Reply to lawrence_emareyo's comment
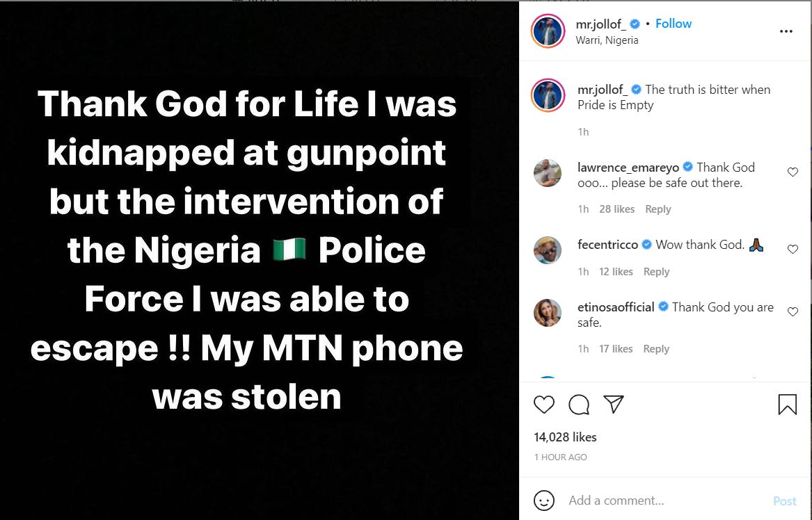This screenshot has width=812, height=520. click(658, 209)
